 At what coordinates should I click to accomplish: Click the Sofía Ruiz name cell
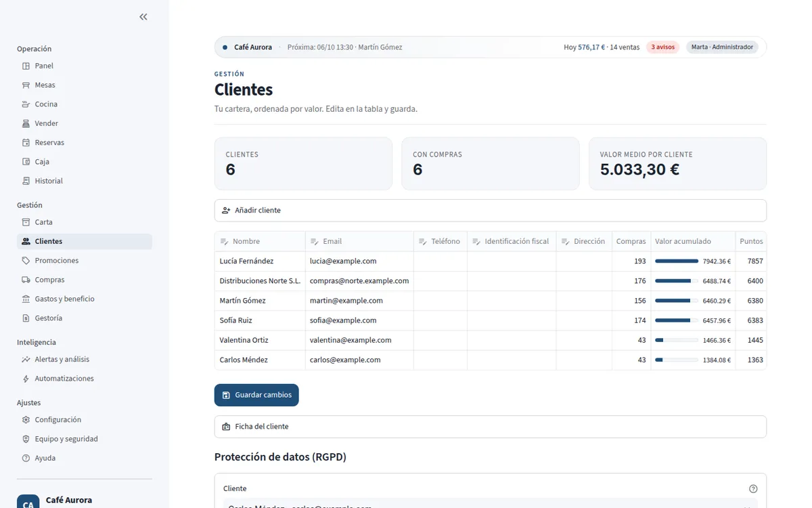[260, 320]
